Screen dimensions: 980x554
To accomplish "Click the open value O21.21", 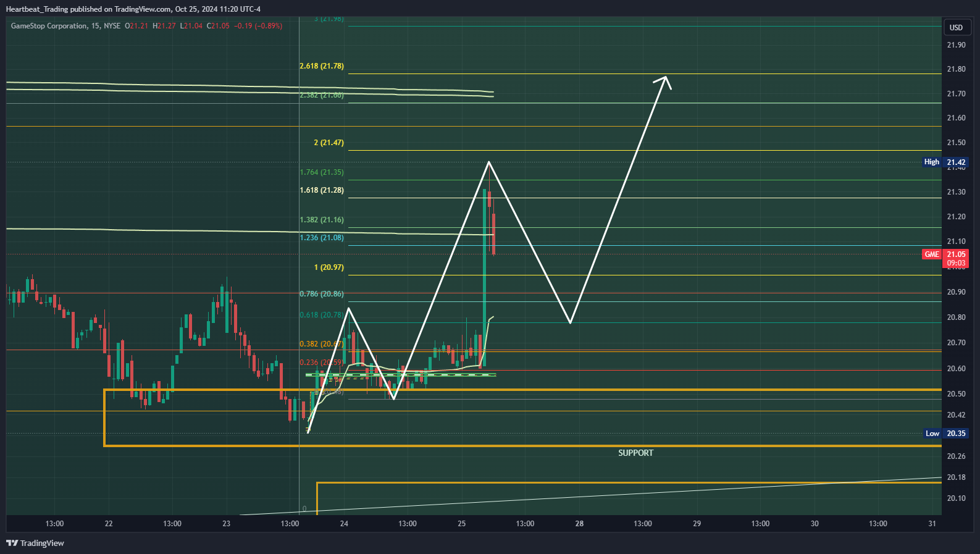I will (136, 26).
